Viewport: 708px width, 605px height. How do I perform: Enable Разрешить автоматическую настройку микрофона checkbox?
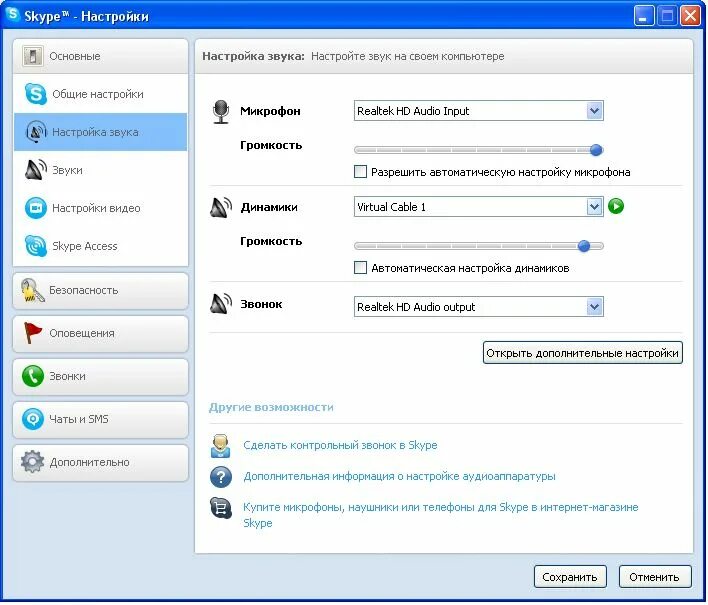click(360, 172)
